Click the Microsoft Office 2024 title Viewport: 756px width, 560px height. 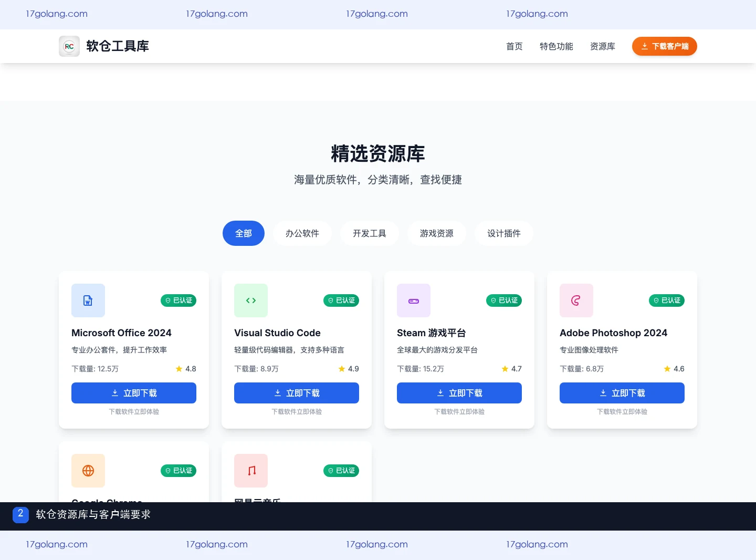click(x=121, y=333)
